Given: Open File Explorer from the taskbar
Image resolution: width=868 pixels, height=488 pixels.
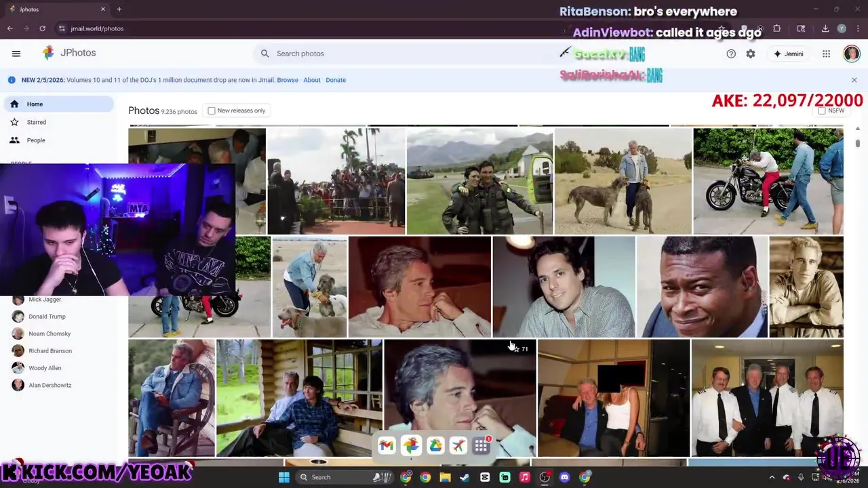Looking at the screenshot, I should pos(445,477).
